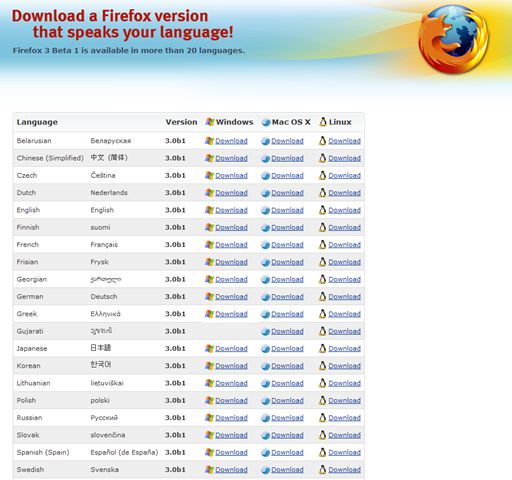512x480 pixels.
Task: Download Russian Firefox for Mac OS X
Action: click(x=287, y=418)
